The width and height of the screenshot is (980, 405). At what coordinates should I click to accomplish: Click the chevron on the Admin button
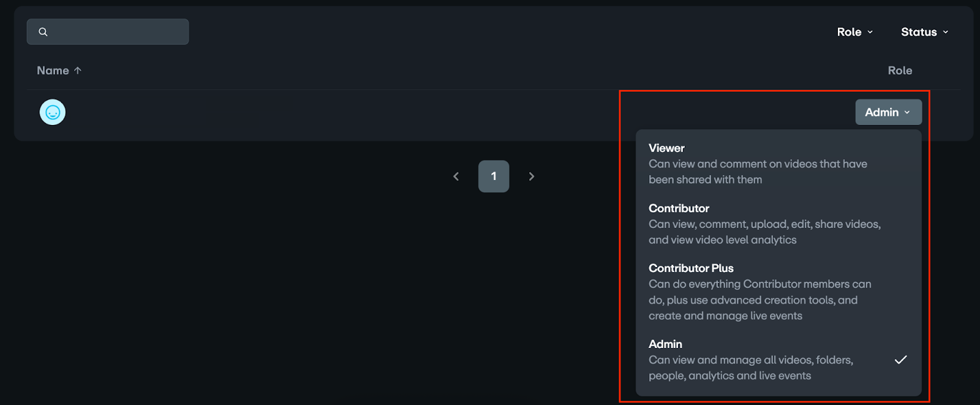pos(907,113)
